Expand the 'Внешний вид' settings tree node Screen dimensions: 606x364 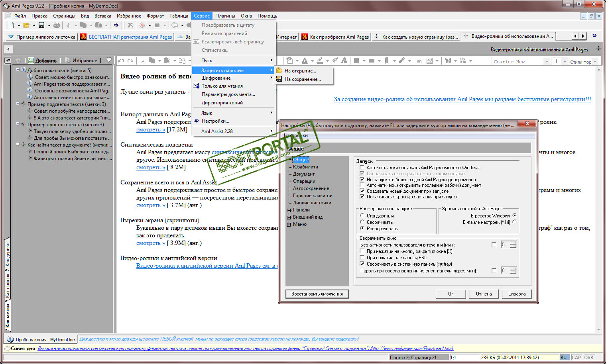coord(289,217)
